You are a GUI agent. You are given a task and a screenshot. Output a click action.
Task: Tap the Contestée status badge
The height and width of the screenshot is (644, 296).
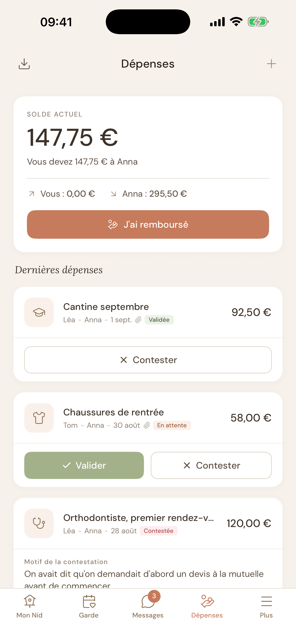[159, 531]
